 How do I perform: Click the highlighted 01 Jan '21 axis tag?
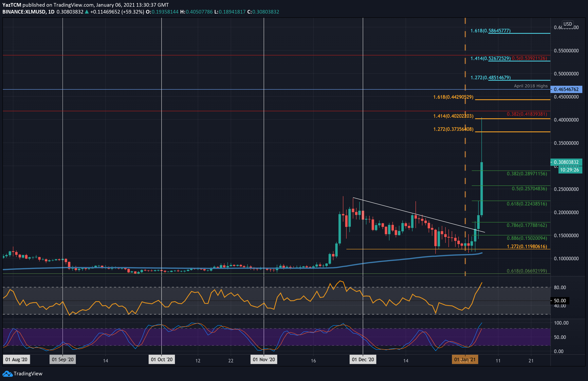pyautogui.click(x=465, y=360)
